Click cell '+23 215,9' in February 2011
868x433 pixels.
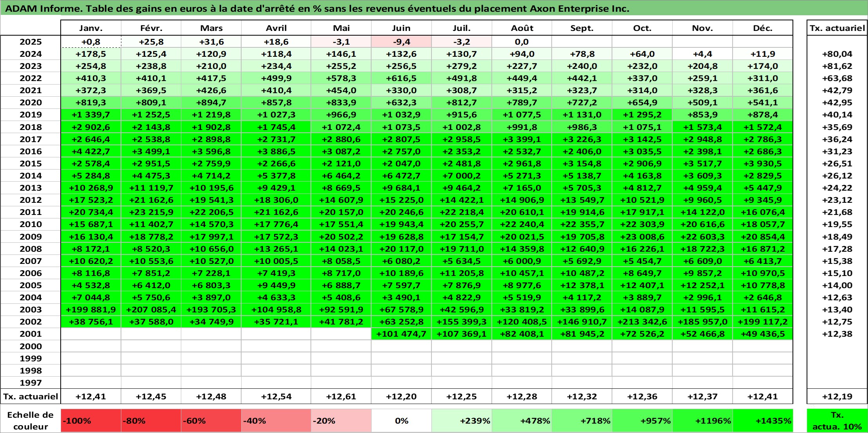tap(151, 212)
